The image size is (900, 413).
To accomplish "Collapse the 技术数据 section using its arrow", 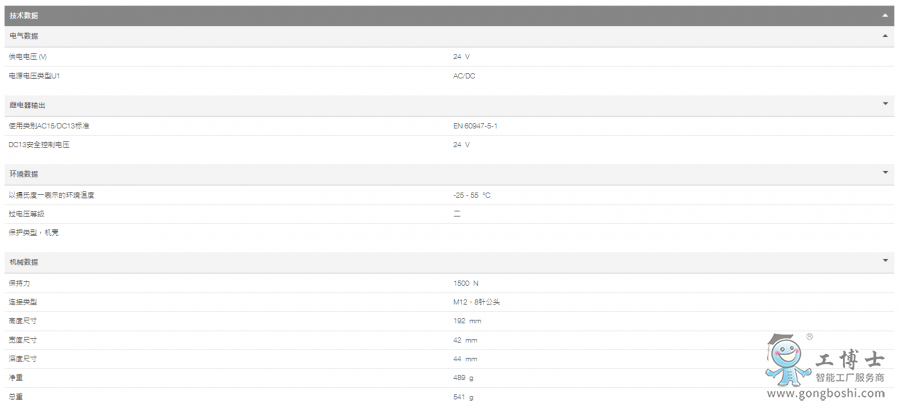I will click(885, 16).
